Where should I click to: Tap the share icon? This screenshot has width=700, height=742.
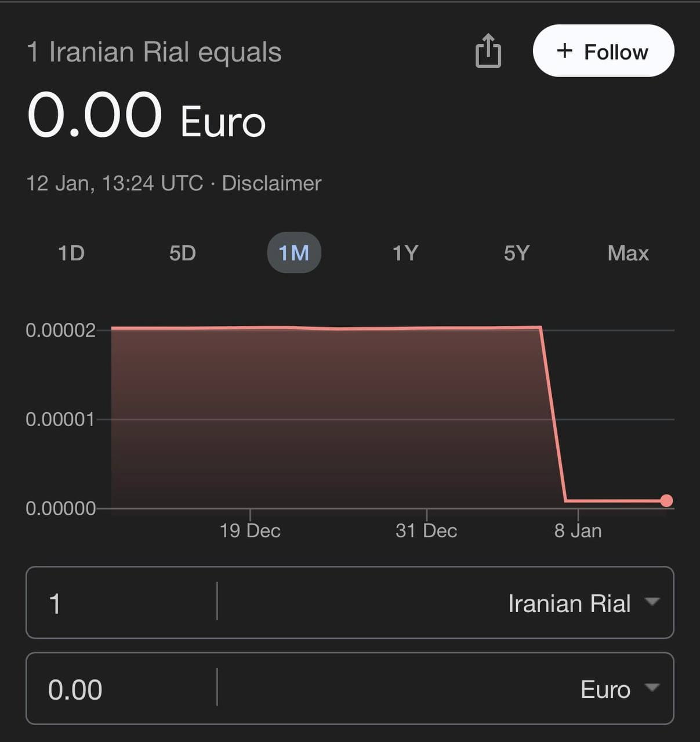[488, 51]
